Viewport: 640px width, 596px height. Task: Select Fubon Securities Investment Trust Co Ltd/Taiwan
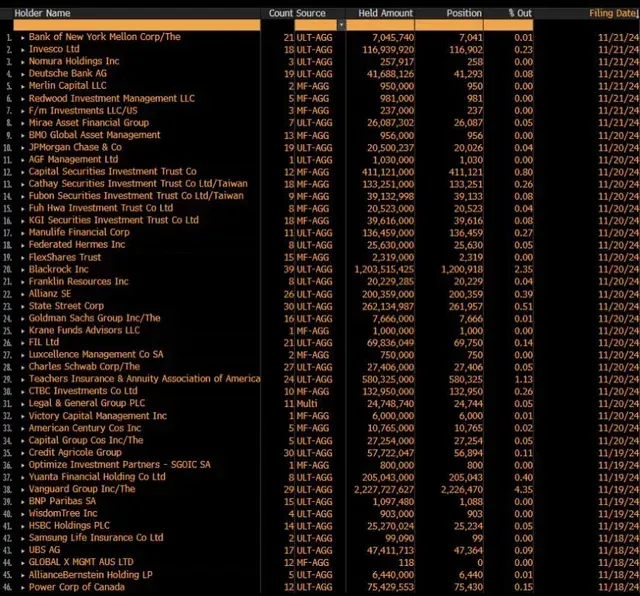pyautogui.click(x=136, y=196)
